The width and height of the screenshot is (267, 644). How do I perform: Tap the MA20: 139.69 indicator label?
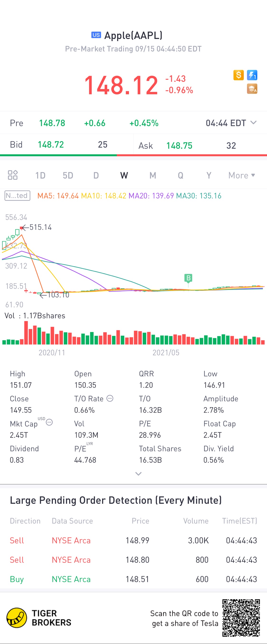click(151, 196)
